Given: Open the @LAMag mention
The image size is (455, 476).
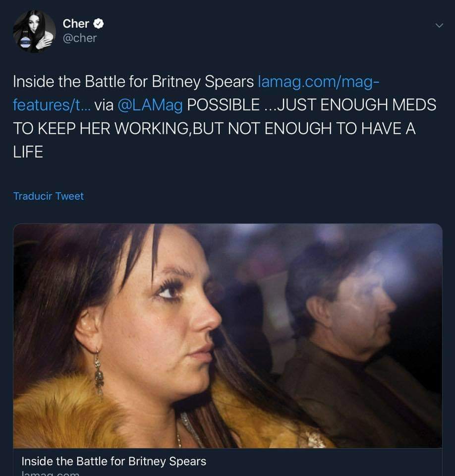Looking at the screenshot, I should pyautogui.click(x=151, y=105).
